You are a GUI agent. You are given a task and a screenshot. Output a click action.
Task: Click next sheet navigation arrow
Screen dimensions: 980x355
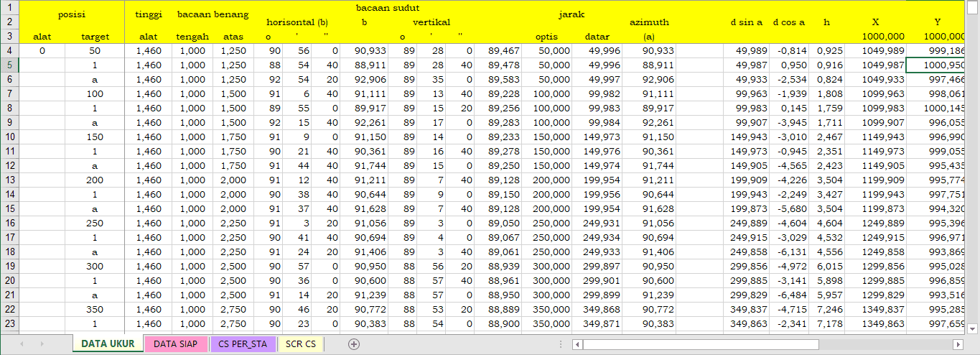[x=42, y=344]
